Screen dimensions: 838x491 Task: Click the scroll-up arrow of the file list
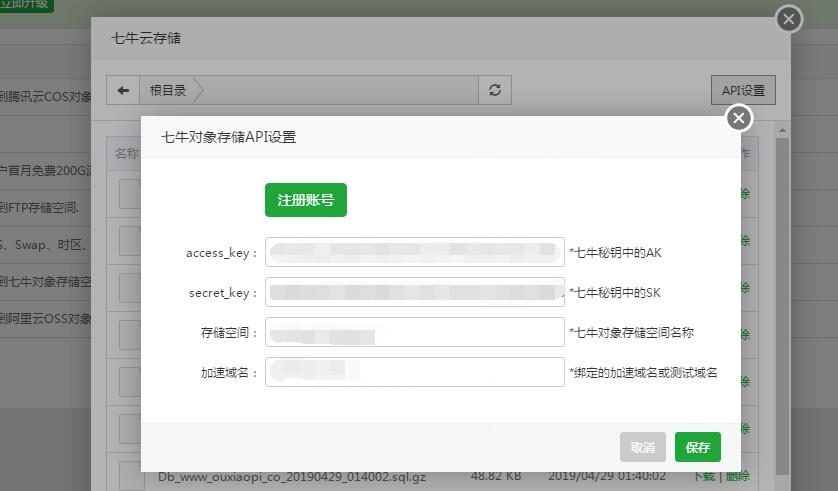tap(782, 130)
